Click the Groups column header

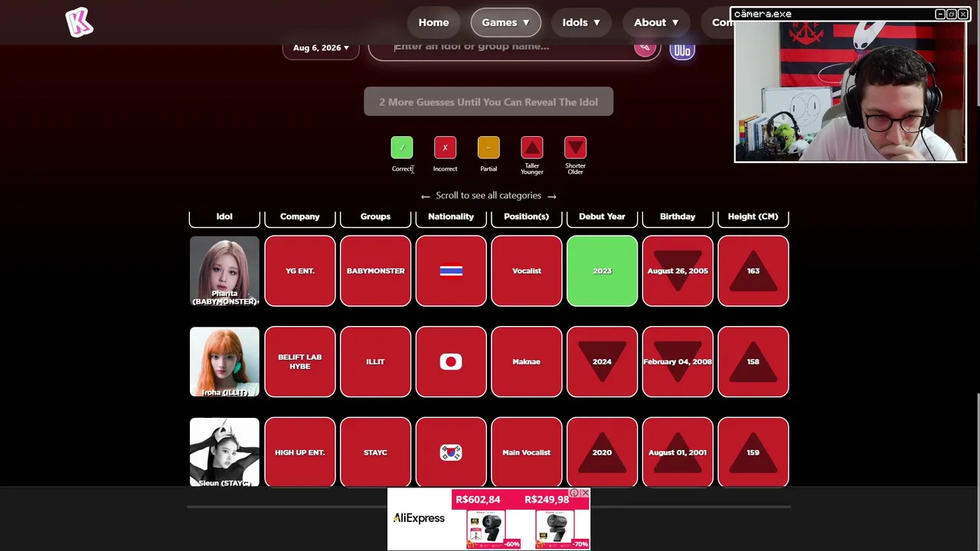(x=375, y=217)
